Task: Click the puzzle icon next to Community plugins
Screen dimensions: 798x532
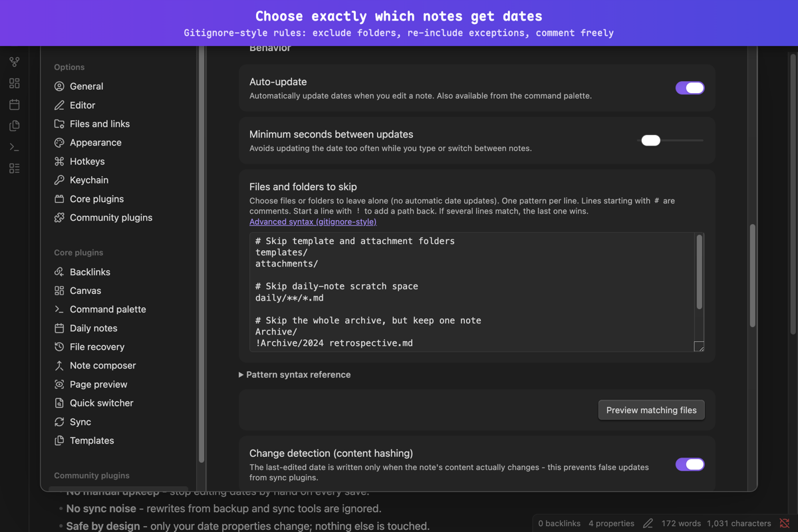Action: (59, 217)
